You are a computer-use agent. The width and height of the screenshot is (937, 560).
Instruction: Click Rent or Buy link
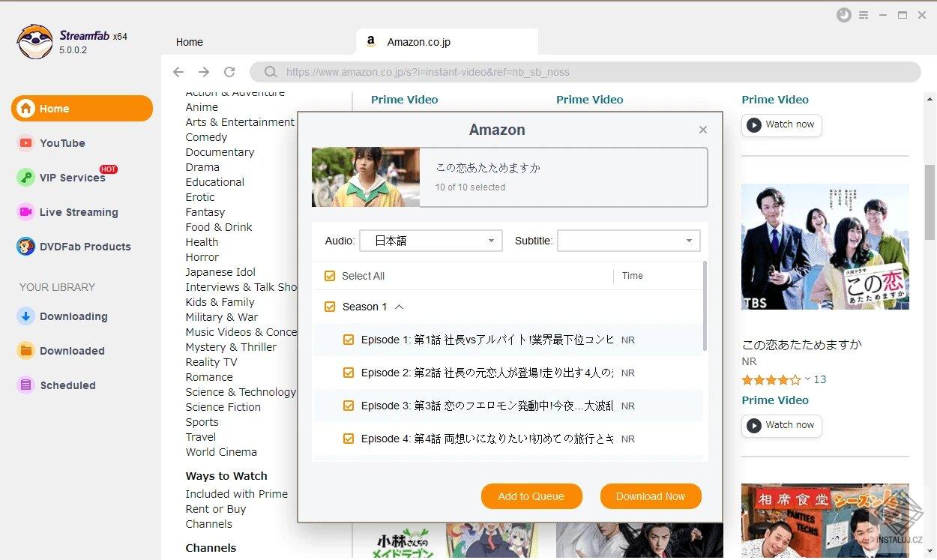(x=216, y=509)
